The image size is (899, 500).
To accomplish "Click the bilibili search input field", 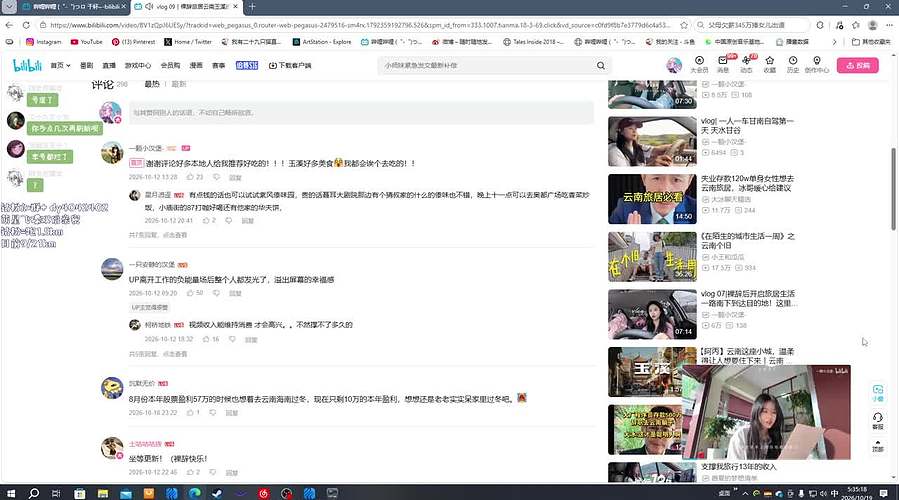I will click(x=487, y=65).
